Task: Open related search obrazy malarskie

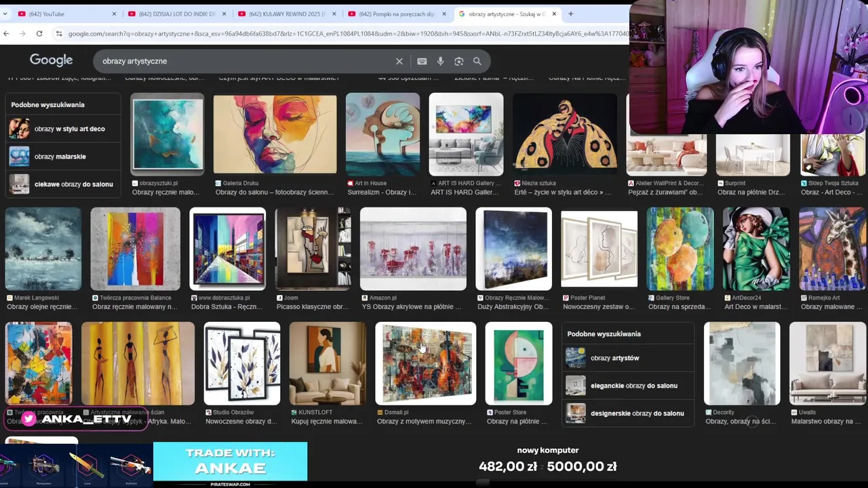Action: (63, 157)
